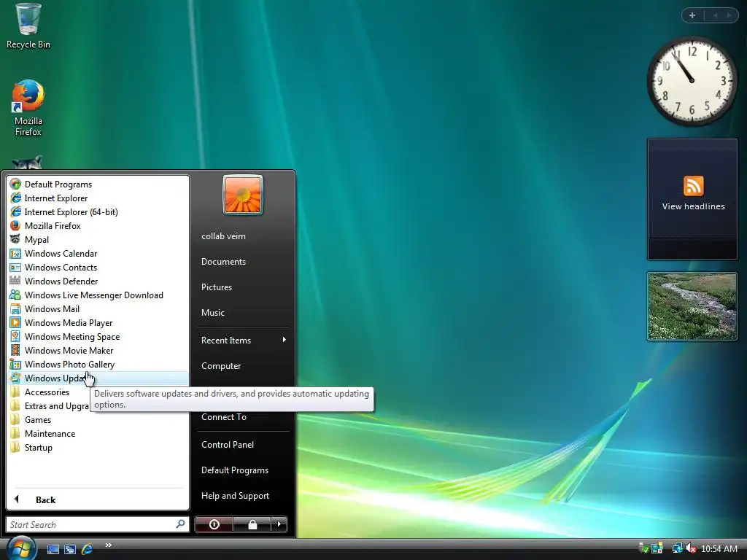Click Show Desktop in Quick Launch

pyautogui.click(x=53, y=550)
